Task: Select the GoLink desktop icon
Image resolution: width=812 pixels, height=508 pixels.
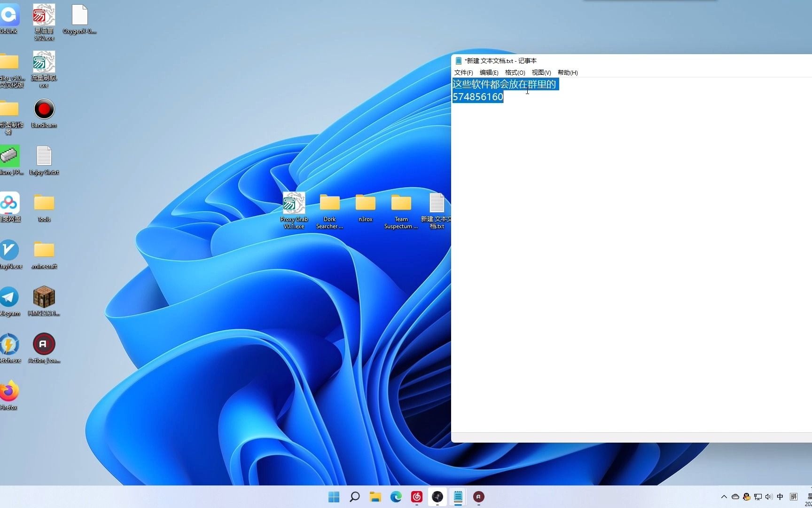Action: (9, 19)
